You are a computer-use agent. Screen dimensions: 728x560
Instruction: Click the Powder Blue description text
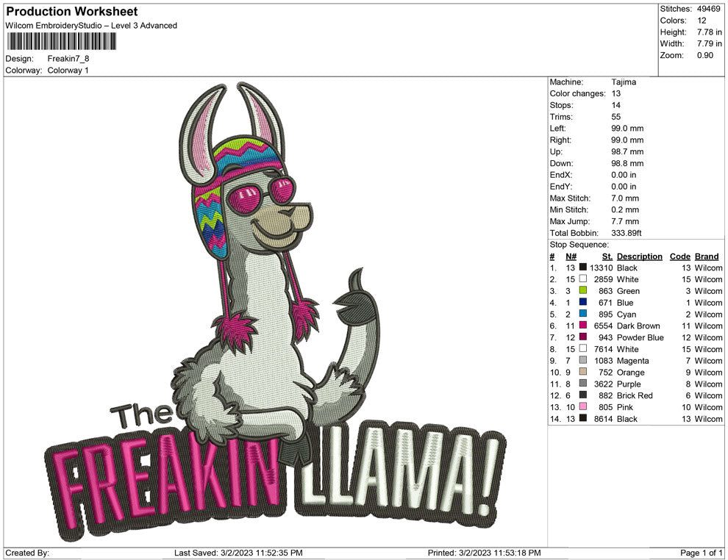640,337
